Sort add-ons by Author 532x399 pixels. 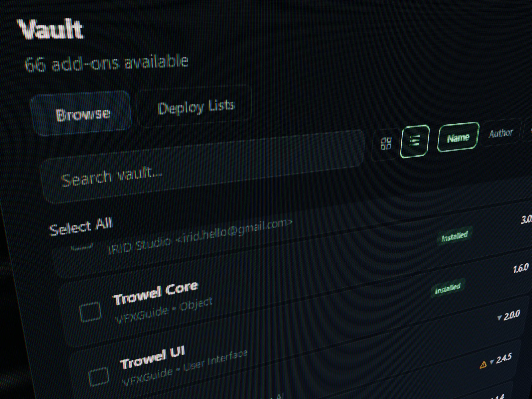click(500, 133)
